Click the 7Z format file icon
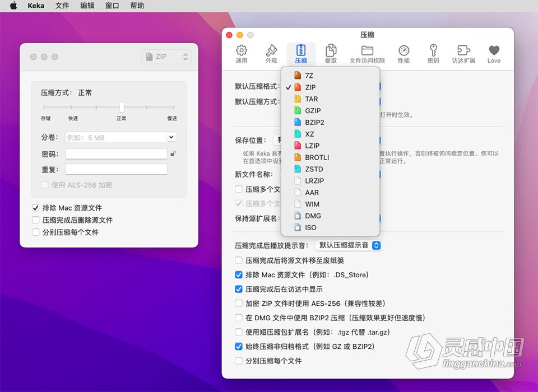Image resolution: width=538 pixels, height=392 pixels. 298,76
